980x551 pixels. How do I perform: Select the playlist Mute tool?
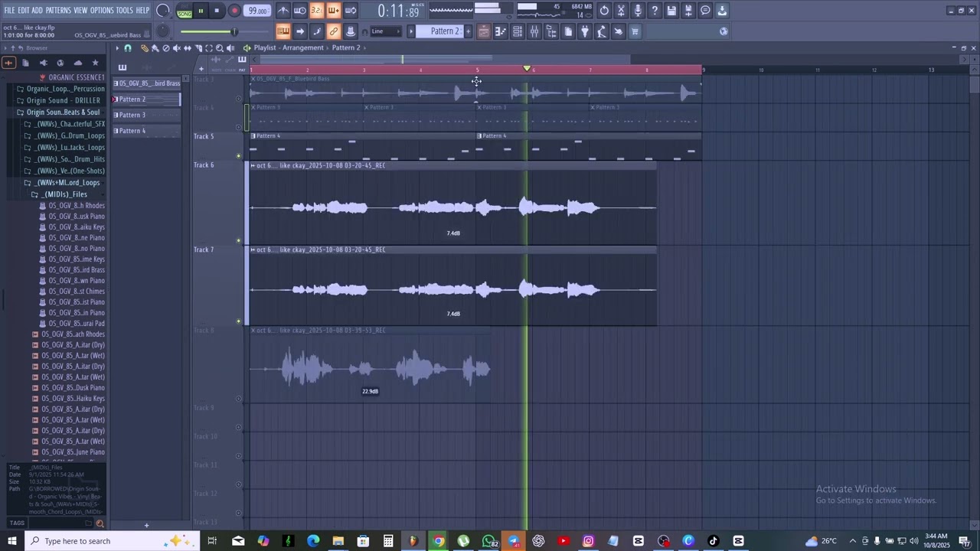click(x=176, y=48)
